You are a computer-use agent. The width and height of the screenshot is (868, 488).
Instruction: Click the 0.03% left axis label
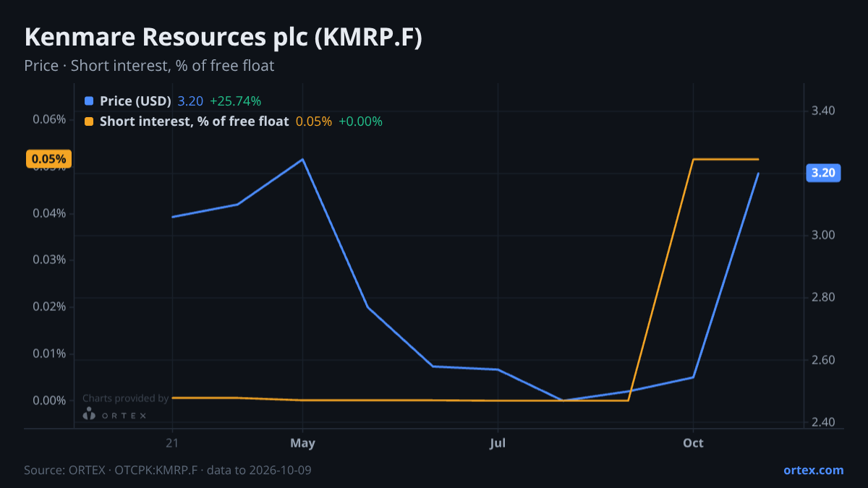tap(49, 260)
